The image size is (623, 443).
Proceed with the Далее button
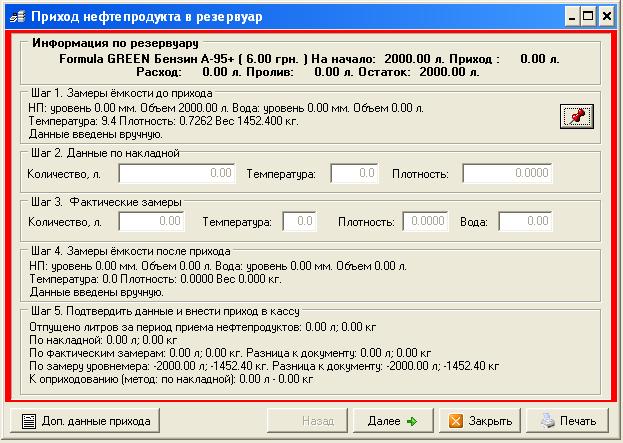[393, 421]
